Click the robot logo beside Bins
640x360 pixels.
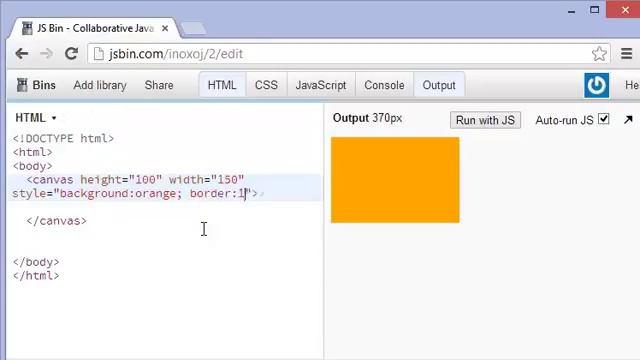[x=22, y=85]
